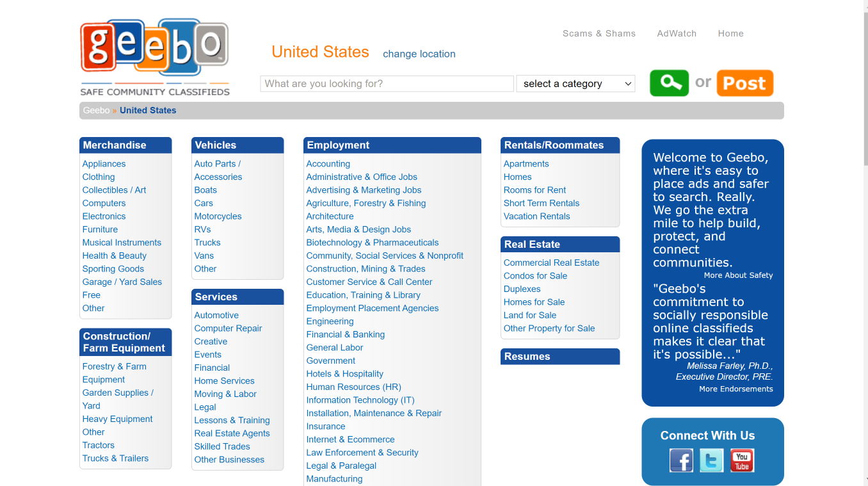Open the Employment category header
This screenshot has height=486, width=868.
(x=392, y=145)
